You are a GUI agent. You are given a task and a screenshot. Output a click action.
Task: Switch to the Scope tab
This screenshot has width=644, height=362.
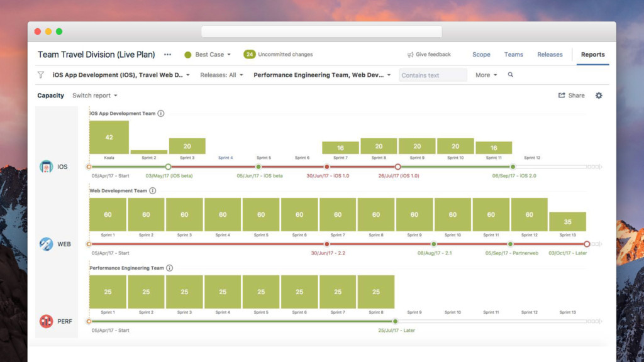click(481, 54)
